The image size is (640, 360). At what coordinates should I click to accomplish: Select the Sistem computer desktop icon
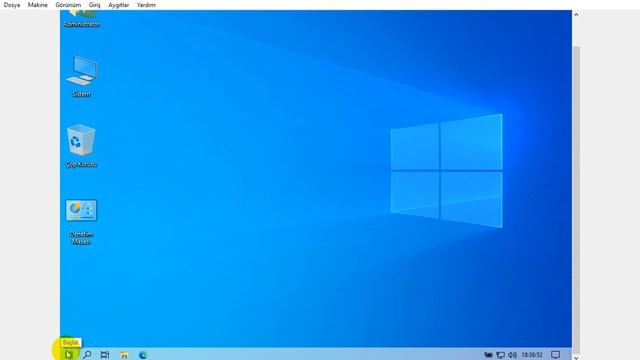[81, 76]
